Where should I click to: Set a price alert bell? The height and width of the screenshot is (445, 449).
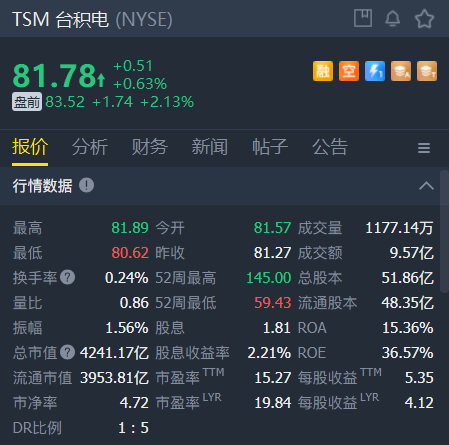point(393,18)
